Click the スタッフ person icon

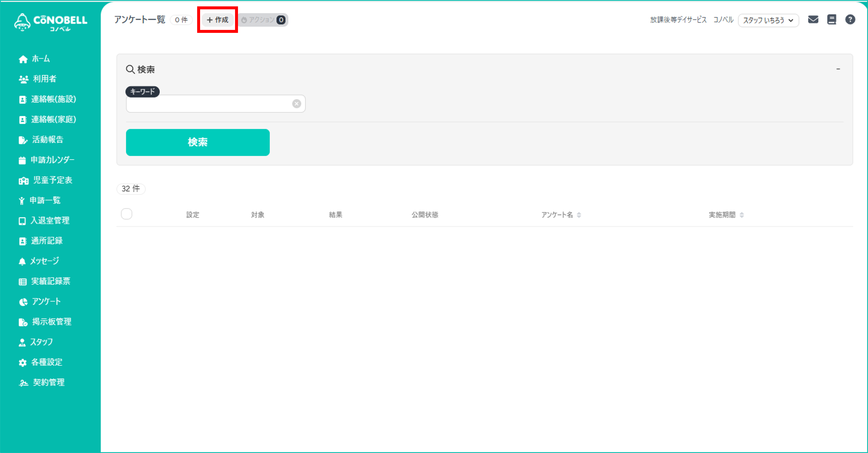pyautogui.click(x=22, y=342)
